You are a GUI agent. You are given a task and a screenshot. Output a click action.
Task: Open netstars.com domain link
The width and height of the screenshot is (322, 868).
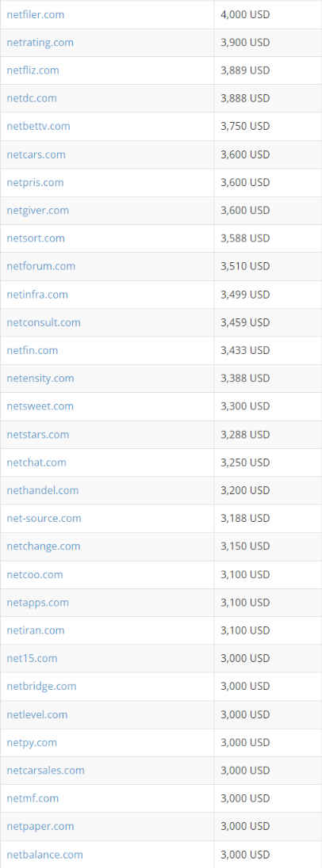38,435
